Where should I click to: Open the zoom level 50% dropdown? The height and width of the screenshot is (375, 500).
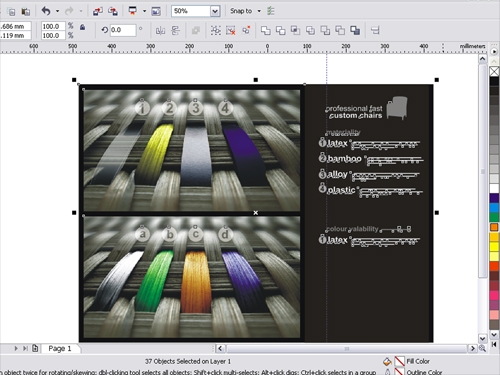click(x=215, y=11)
